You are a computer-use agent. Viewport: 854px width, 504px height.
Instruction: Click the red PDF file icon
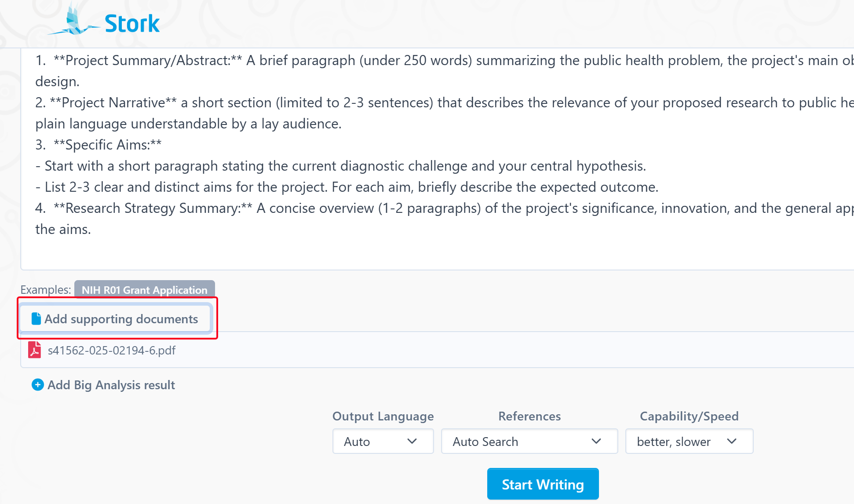coord(34,350)
